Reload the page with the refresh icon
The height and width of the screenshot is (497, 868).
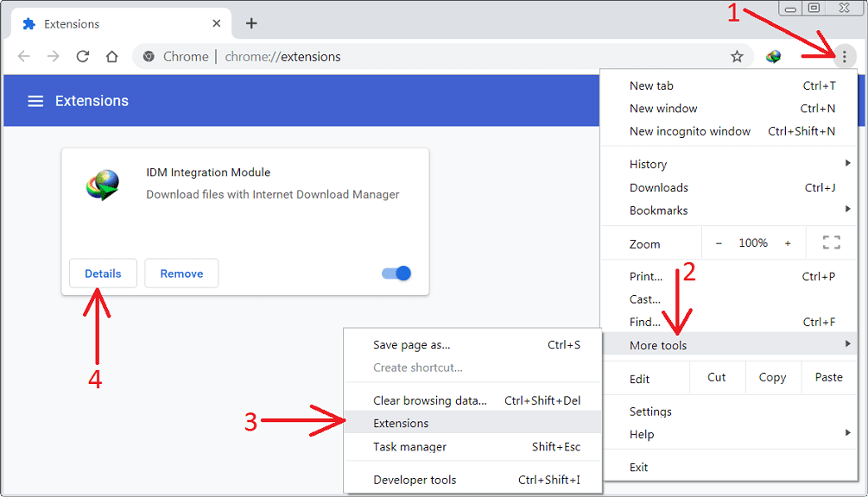click(x=82, y=55)
